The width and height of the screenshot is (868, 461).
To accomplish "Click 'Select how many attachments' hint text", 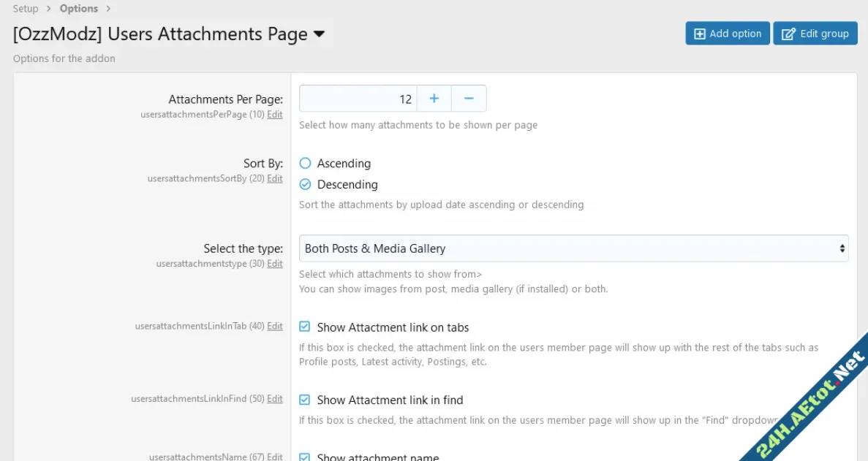I will click(418, 125).
